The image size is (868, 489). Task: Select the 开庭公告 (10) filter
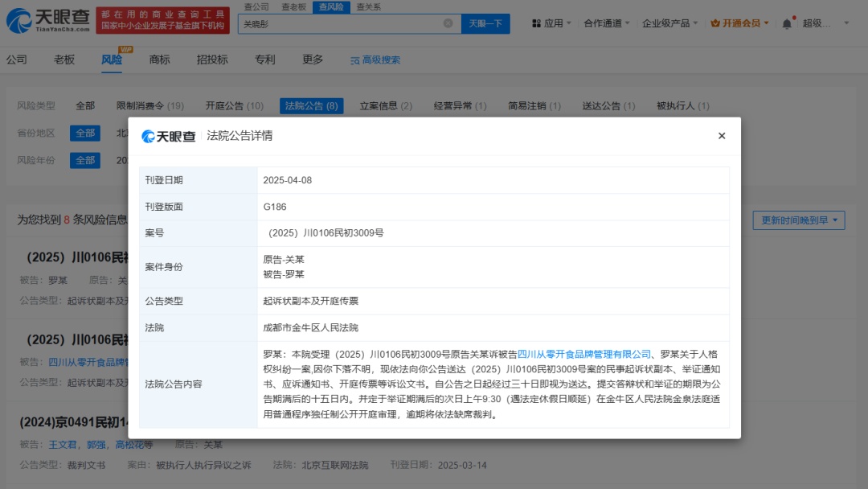pos(234,105)
